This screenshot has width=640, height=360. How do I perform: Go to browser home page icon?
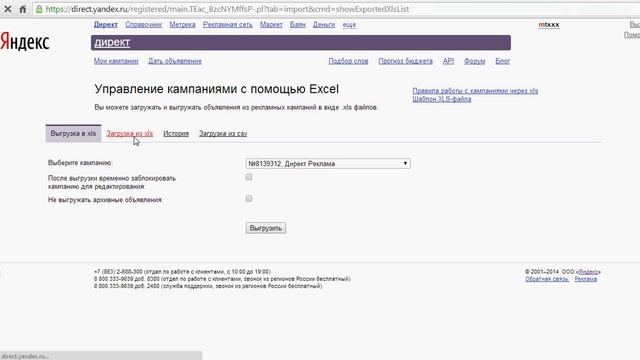pyautogui.click(x=23, y=9)
